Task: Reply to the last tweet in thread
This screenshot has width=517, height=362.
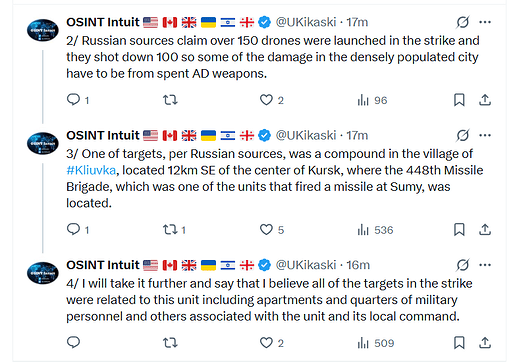Action: click(74, 342)
